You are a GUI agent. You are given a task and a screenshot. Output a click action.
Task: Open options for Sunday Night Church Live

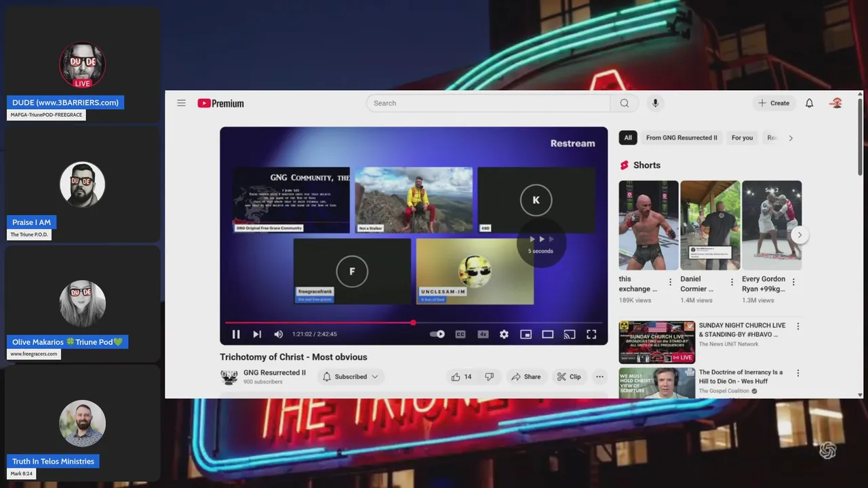(x=797, y=326)
